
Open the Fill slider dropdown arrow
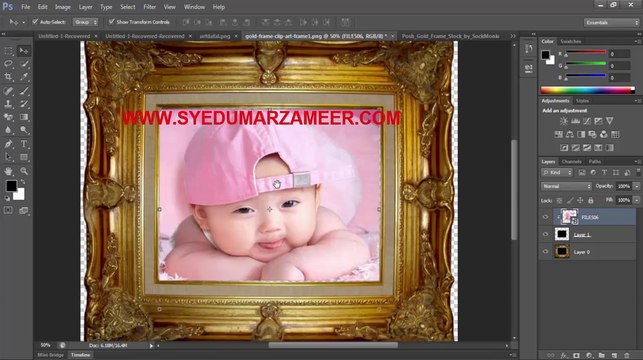coord(637,201)
